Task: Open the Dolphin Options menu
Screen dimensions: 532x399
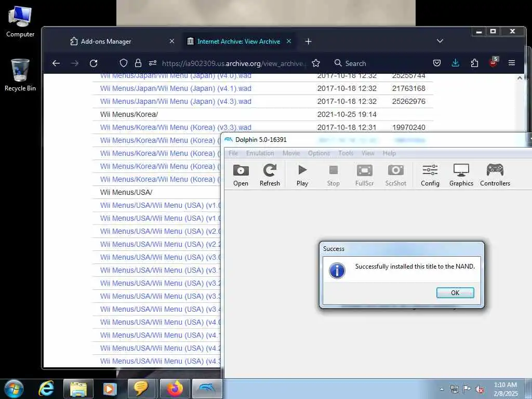Action: [x=319, y=153]
